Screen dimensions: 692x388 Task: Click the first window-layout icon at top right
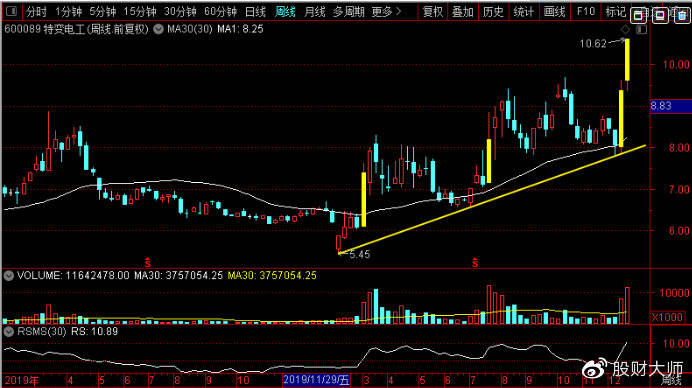[x=638, y=16]
